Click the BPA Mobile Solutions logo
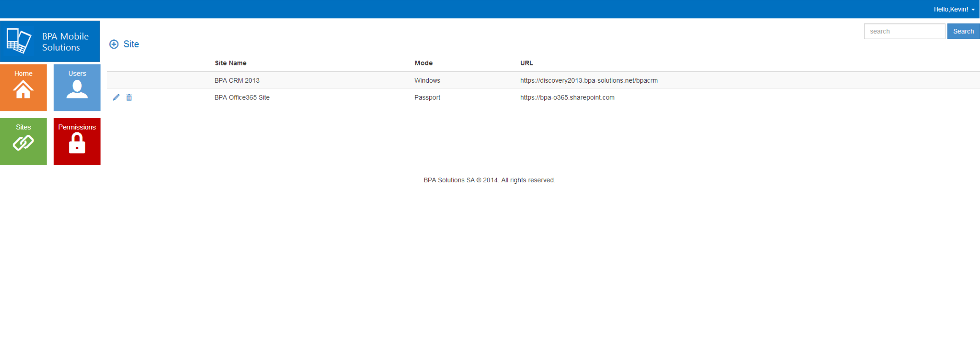The height and width of the screenshot is (355, 980). pyautogui.click(x=50, y=41)
